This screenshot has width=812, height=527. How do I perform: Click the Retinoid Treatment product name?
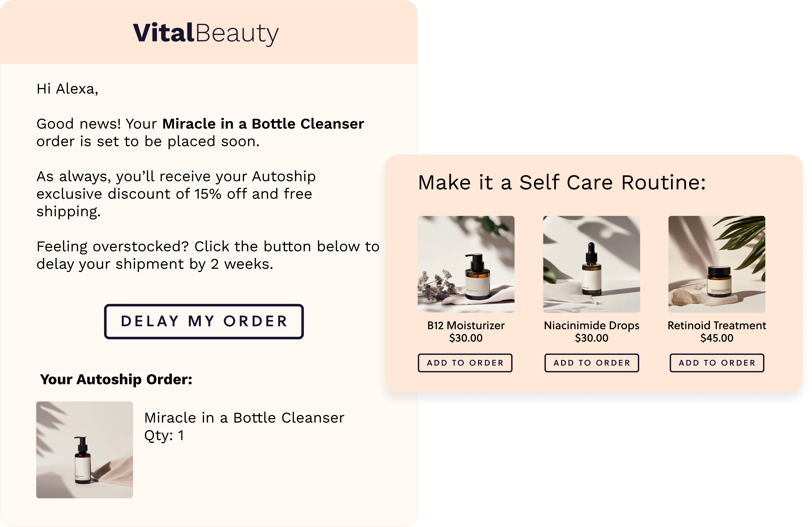click(717, 325)
